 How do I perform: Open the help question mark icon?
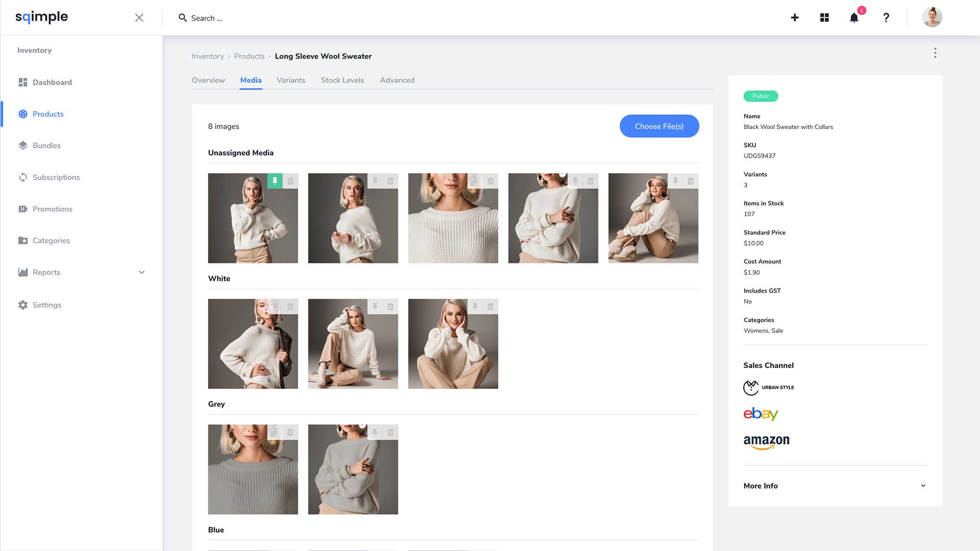(886, 18)
